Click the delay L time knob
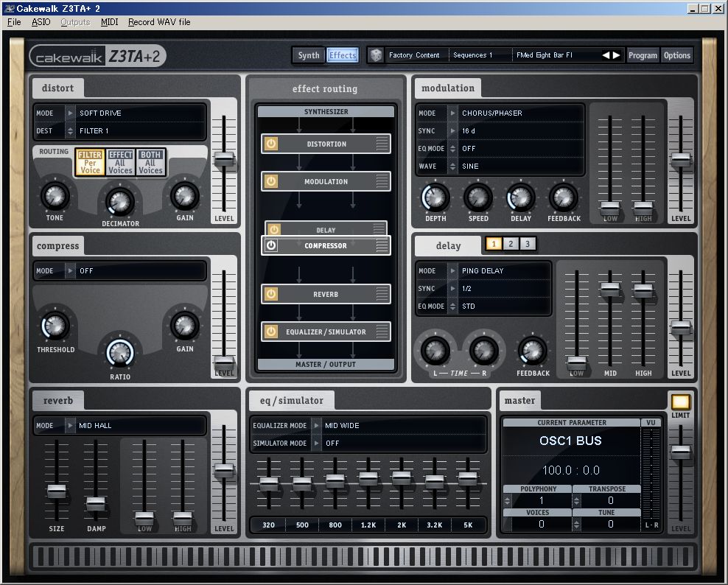728x585 pixels. (435, 351)
